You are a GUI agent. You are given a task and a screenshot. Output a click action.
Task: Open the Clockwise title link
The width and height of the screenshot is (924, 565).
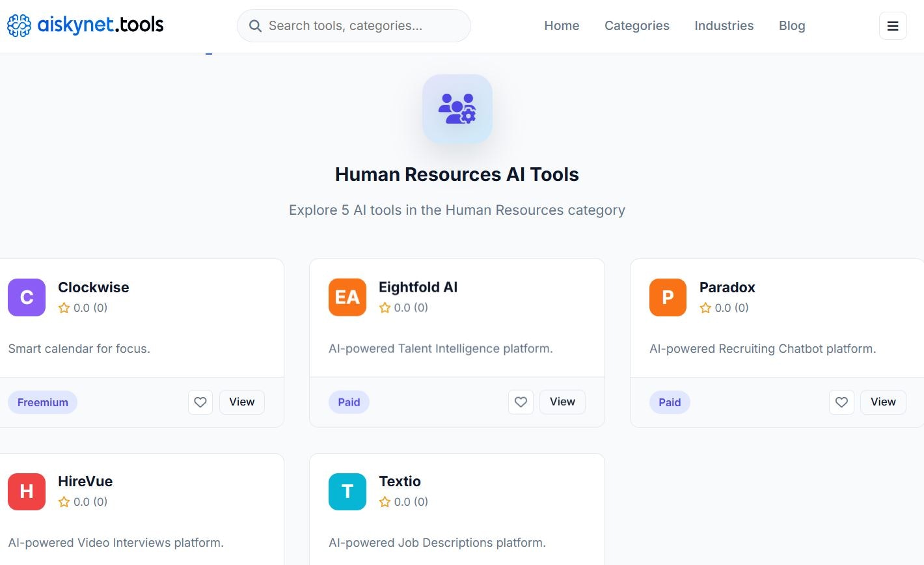pos(94,287)
